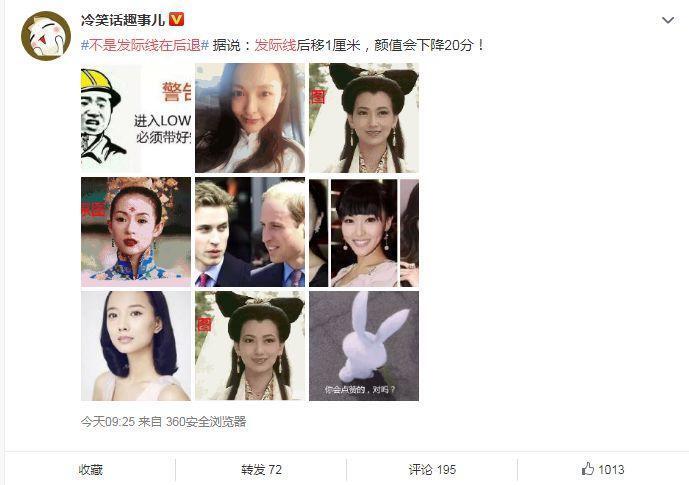
Task: Click 收藏 to favorite the post
Action: click(91, 470)
